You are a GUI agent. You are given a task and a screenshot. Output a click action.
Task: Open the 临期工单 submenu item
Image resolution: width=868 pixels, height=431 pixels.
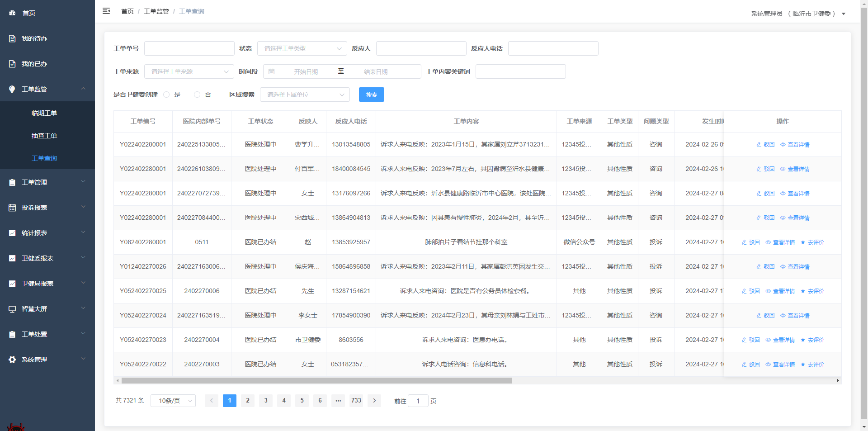(44, 113)
